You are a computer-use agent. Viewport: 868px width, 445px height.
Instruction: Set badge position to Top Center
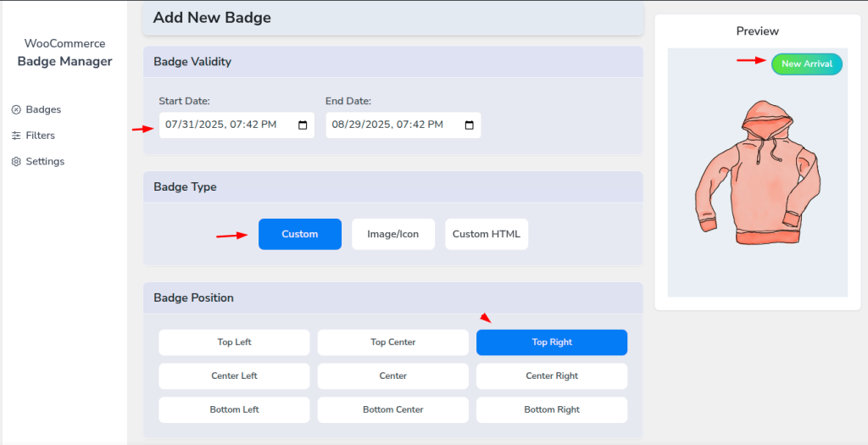click(393, 342)
